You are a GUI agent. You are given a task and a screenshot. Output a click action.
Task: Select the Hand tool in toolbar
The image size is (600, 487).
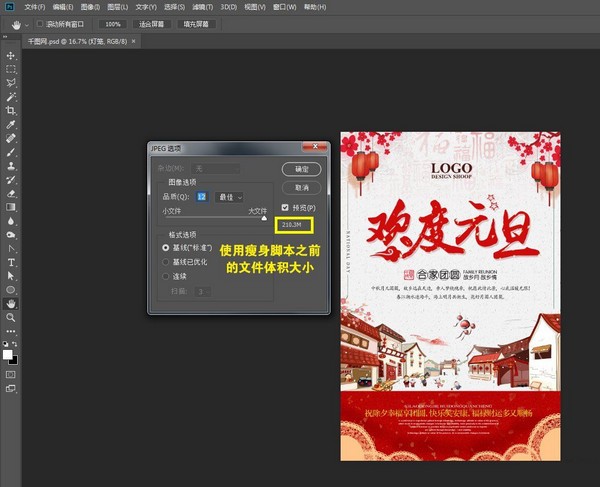(11, 303)
